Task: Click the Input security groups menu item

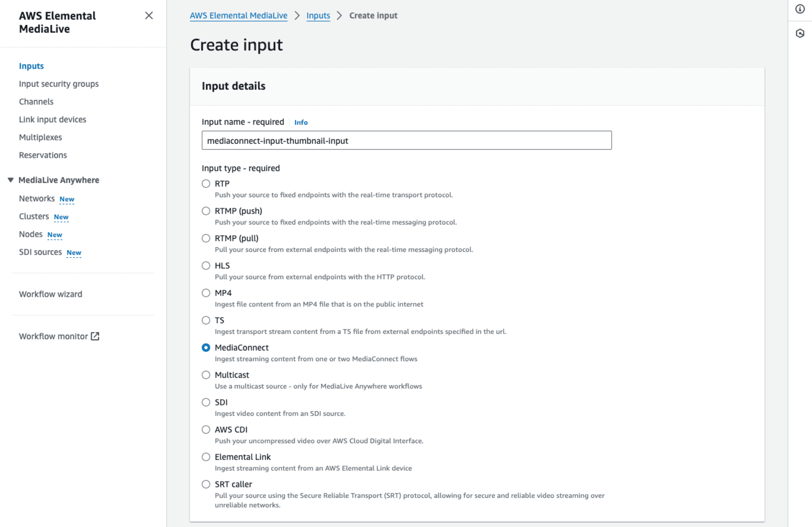Action: [58, 83]
